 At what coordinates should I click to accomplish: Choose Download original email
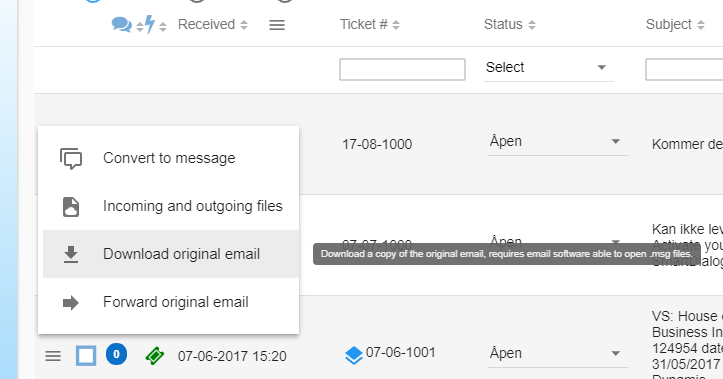coord(171,254)
